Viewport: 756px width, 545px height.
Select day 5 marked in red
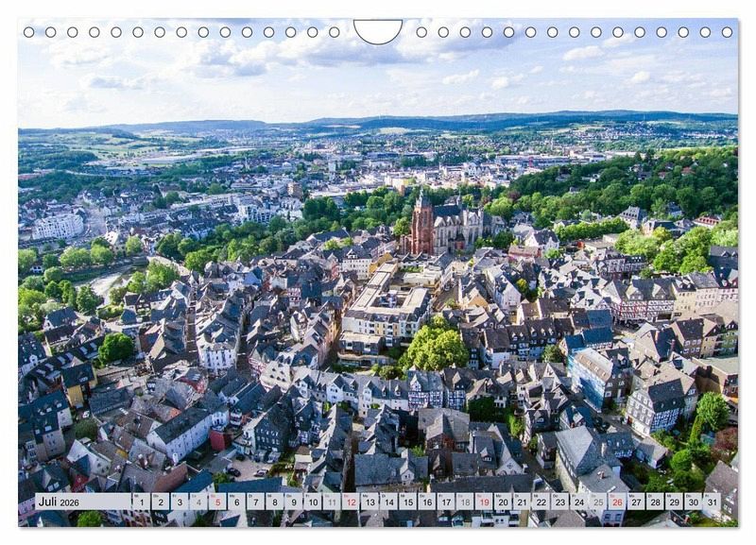click(x=216, y=502)
